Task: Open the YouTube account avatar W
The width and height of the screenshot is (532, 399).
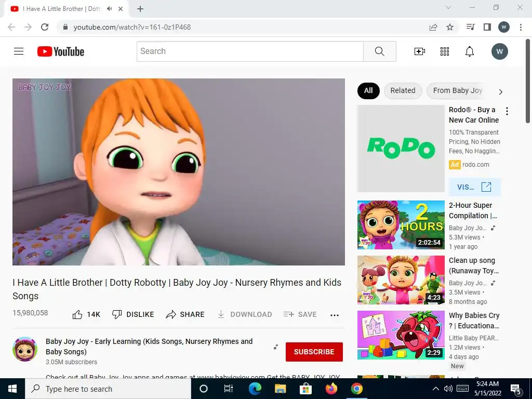Action: 499,51
